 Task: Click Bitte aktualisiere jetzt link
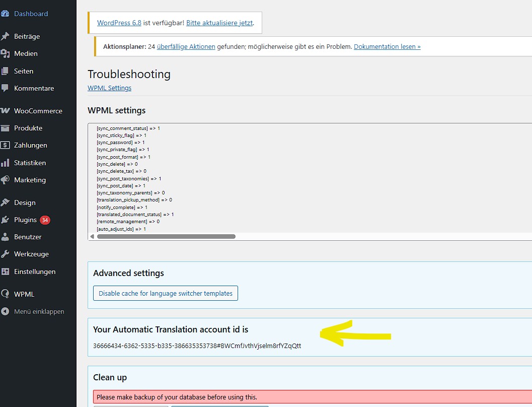click(x=219, y=23)
